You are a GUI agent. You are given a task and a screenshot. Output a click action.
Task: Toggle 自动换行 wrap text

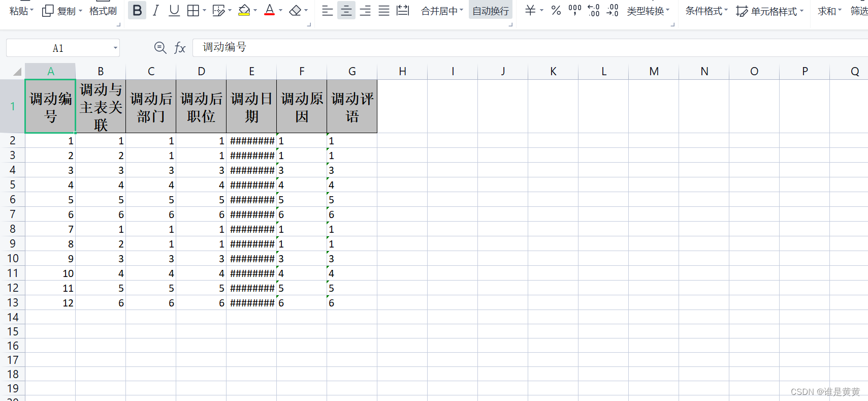tap(491, 11)
